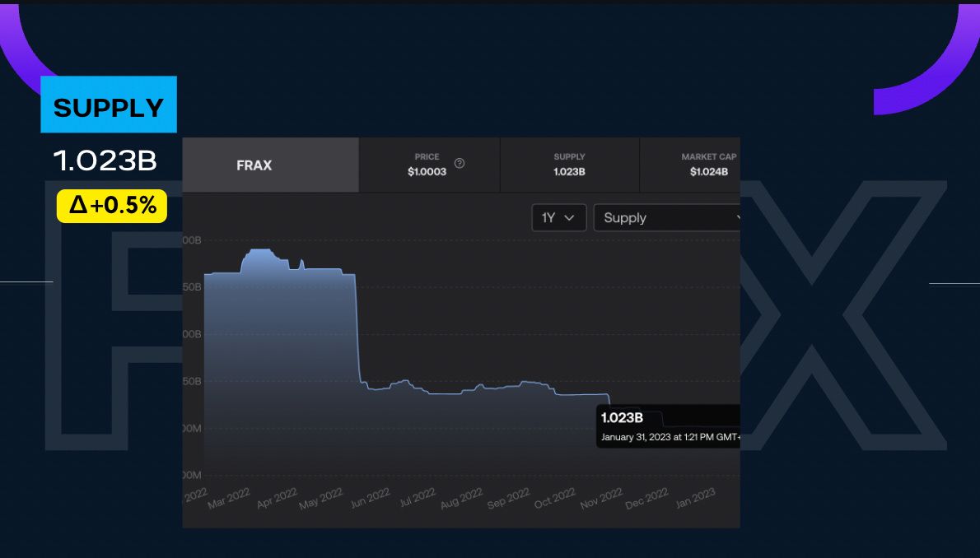Click the supply chart peak near April 2022
Viewport: 980px width, 558px height.
coord(261,251)
